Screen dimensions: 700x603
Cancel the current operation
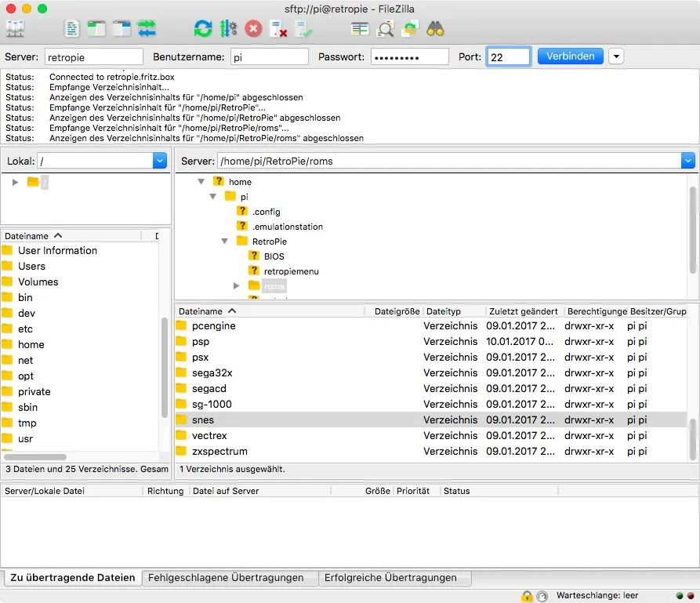click(x=252, y=28)
